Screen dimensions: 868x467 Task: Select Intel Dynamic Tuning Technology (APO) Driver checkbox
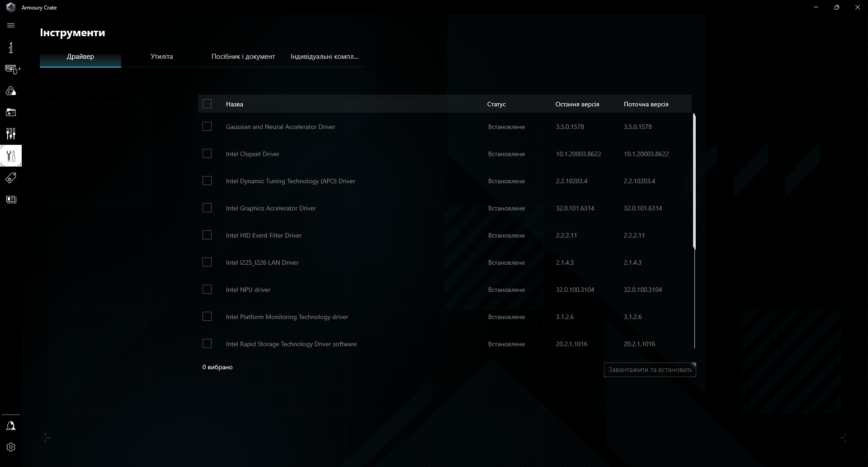click(x=207, y=181)
